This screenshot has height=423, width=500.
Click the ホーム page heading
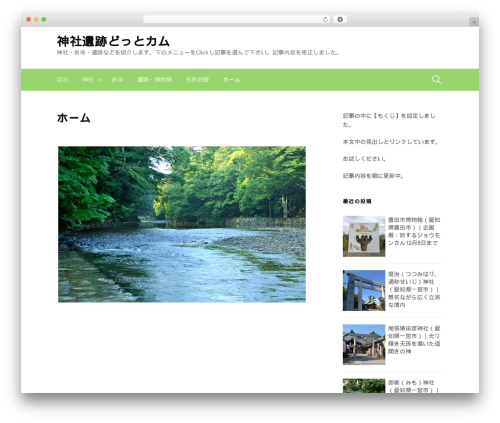point(74,118)
